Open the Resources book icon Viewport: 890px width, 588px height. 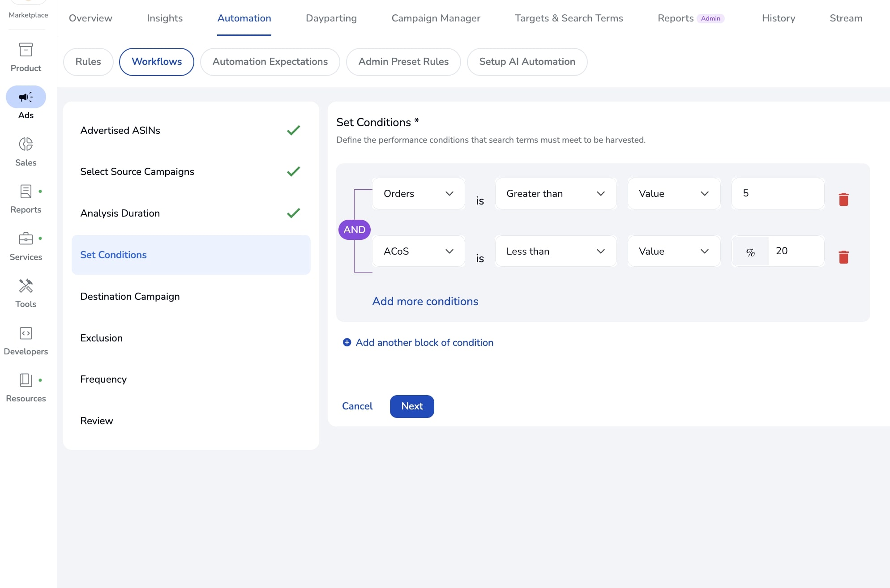(26, 380)
